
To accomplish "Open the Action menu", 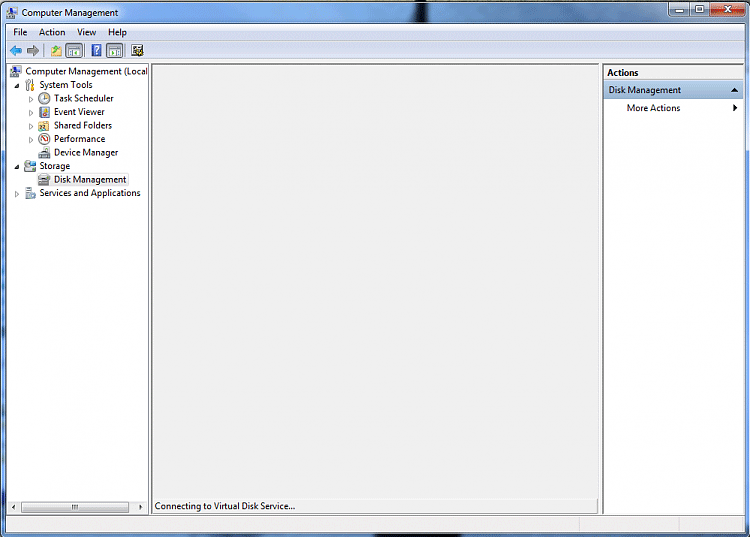I will [52, 32].
